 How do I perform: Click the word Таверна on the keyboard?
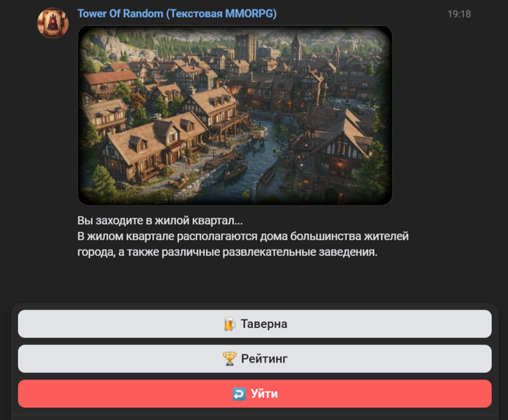pos(263,324)
